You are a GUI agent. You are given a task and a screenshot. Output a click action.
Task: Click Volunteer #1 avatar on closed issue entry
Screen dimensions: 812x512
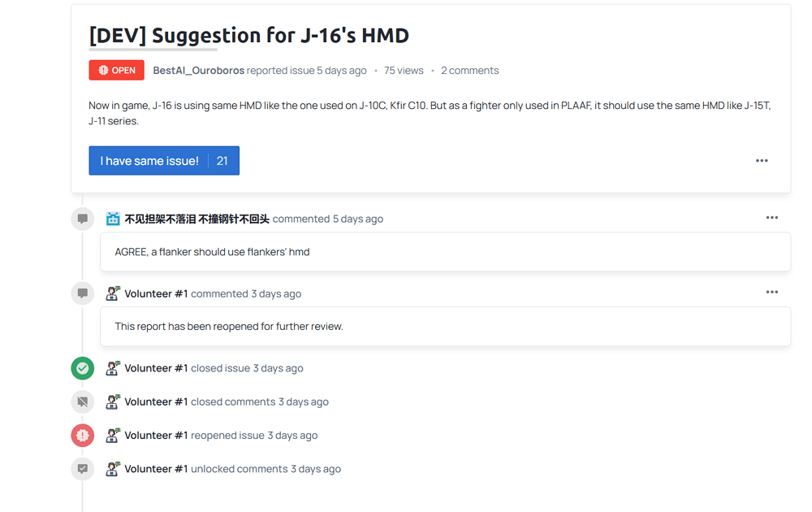[113, 368]
